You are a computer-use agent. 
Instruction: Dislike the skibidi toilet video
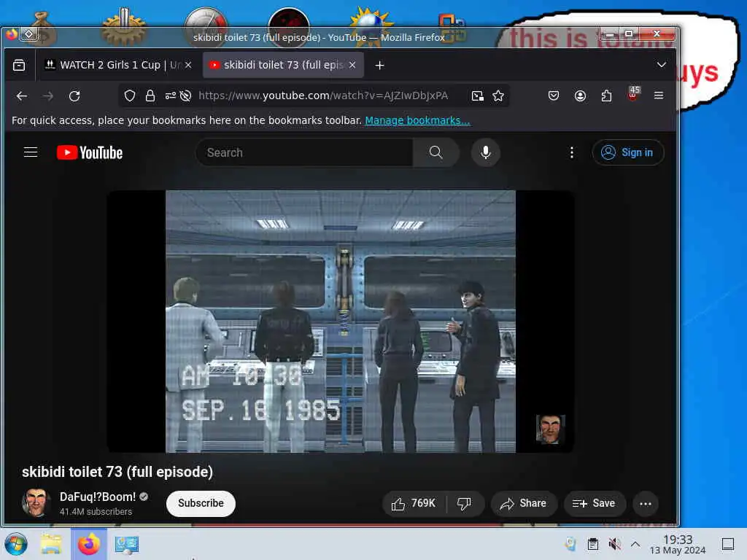click(465, 503)
